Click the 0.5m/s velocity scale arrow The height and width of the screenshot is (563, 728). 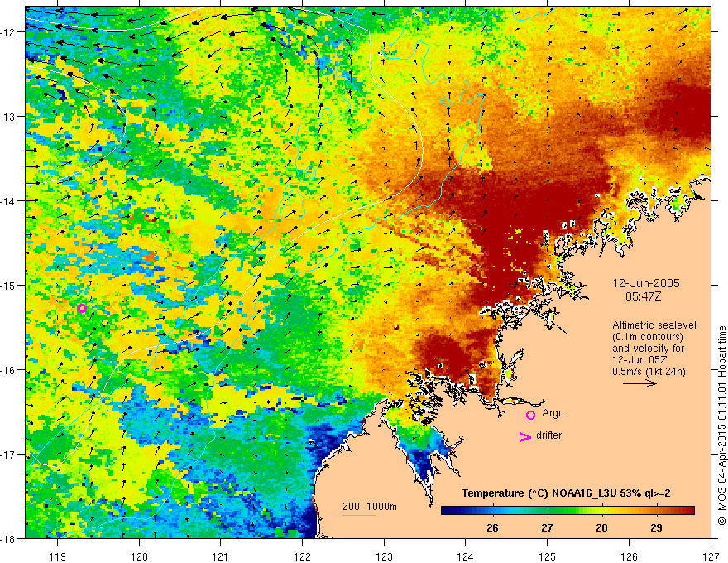coord(639,383)
